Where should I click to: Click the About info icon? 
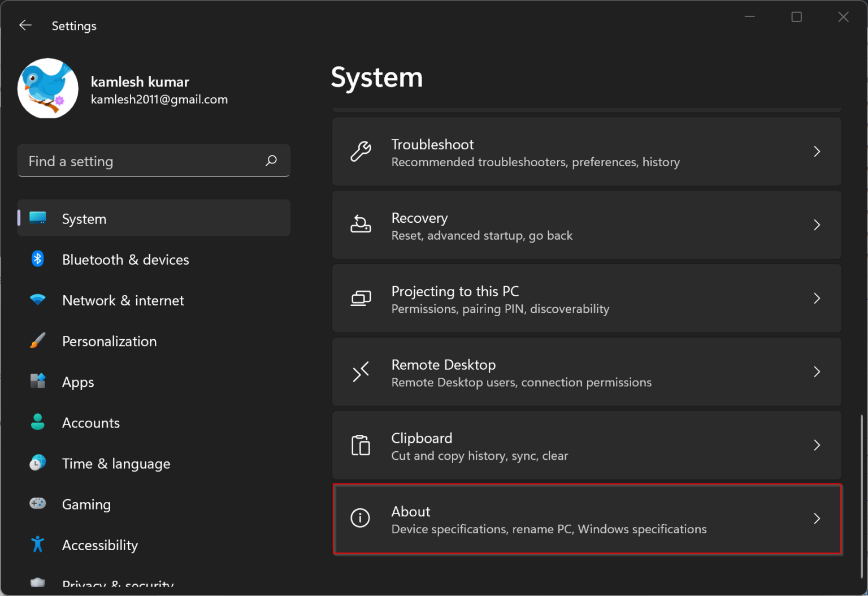[x=361, y=518]
